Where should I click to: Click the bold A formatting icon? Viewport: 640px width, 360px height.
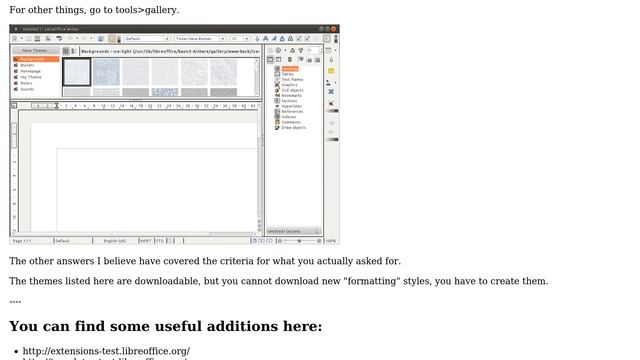(x=266, y=39)
